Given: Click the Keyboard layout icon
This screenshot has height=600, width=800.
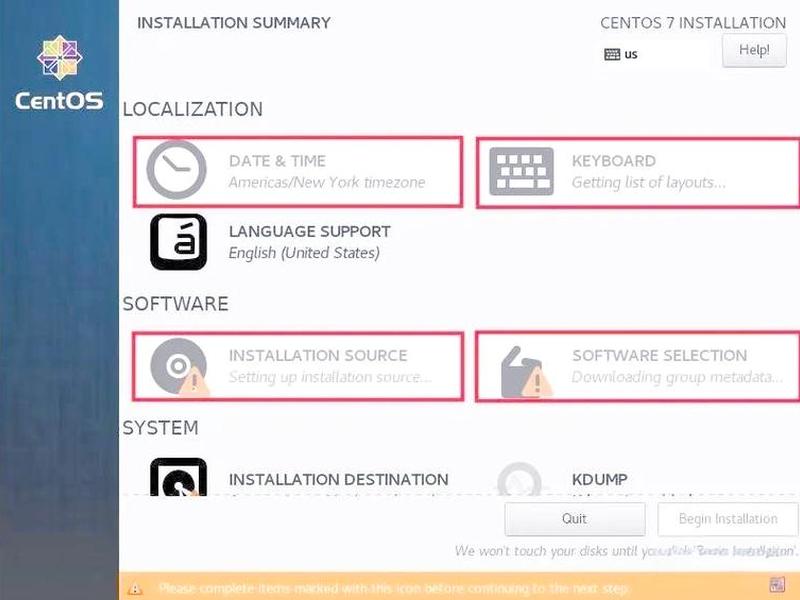Looking at the screenshot, I should (x=521, y=171).
